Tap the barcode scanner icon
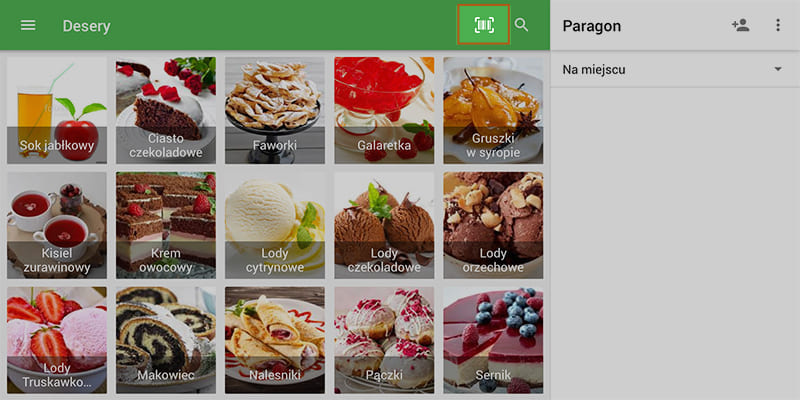 coord(484,24)
